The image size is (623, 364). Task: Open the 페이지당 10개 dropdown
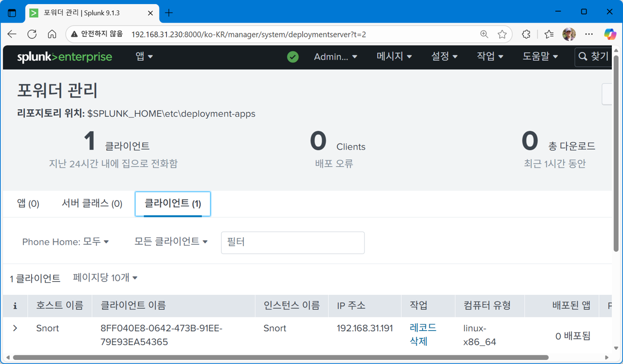(x=105, y=278)
